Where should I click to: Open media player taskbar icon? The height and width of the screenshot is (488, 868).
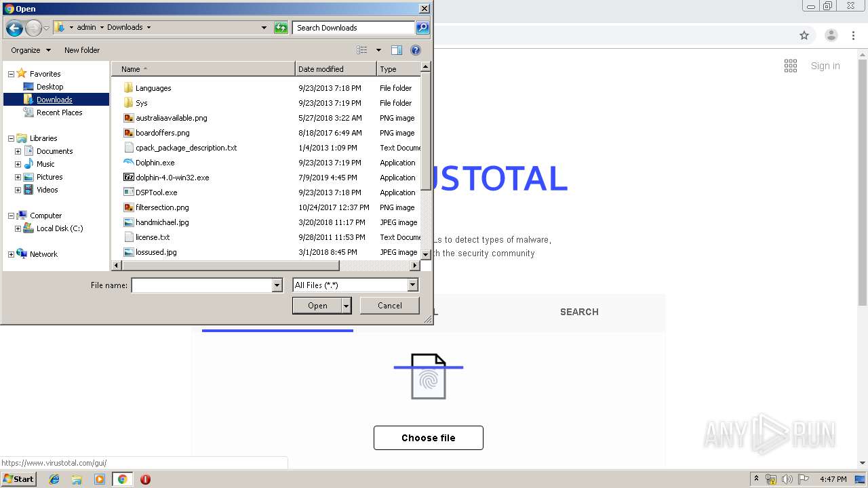(100, 479)
